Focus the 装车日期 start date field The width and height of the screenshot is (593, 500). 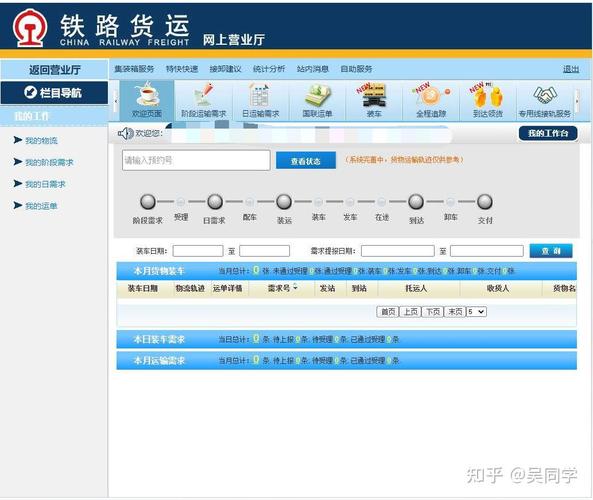(x=198, y=251)
